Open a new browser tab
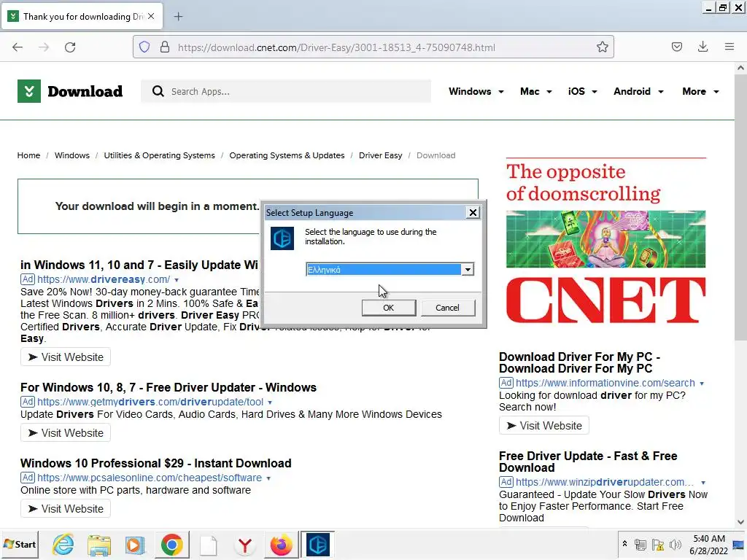 click(178, 16)
